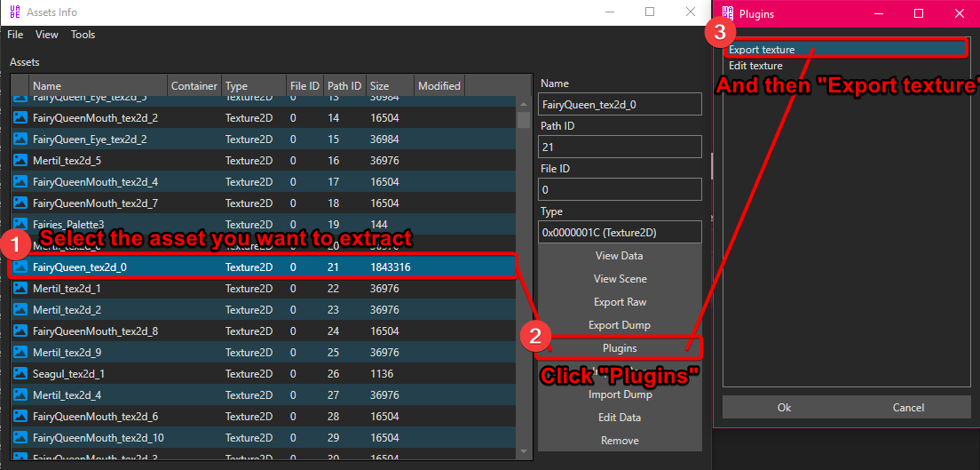Click the texture icon beside Mertil_tex2d_4
The width and height of the screenshot is (980, 470).
coord(20,395)
